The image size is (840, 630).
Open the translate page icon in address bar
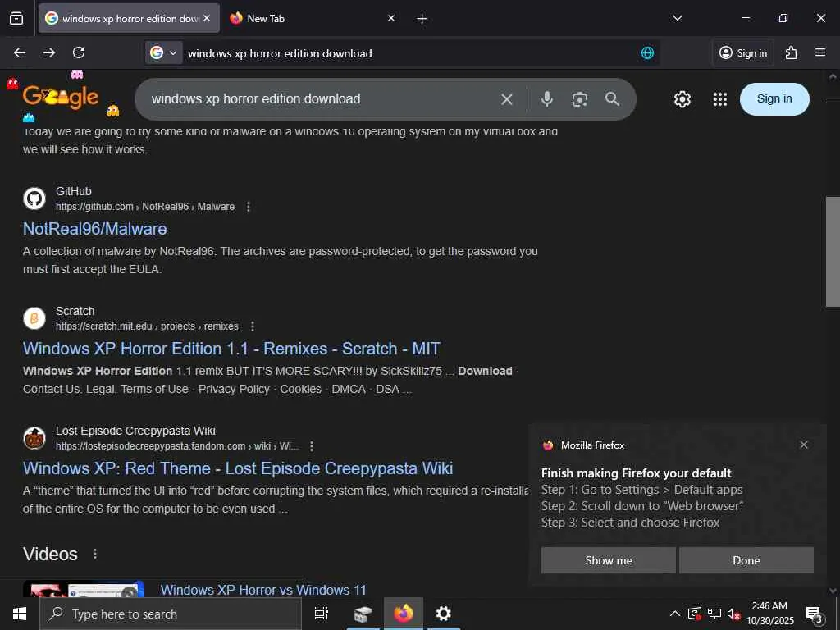[x=647, y=52]
